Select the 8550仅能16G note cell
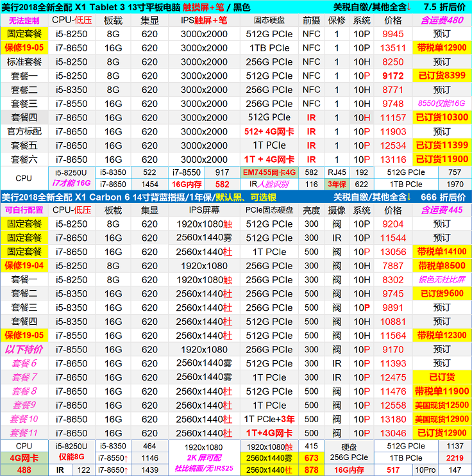Viewport: 472px width, 476px height. 441,104
